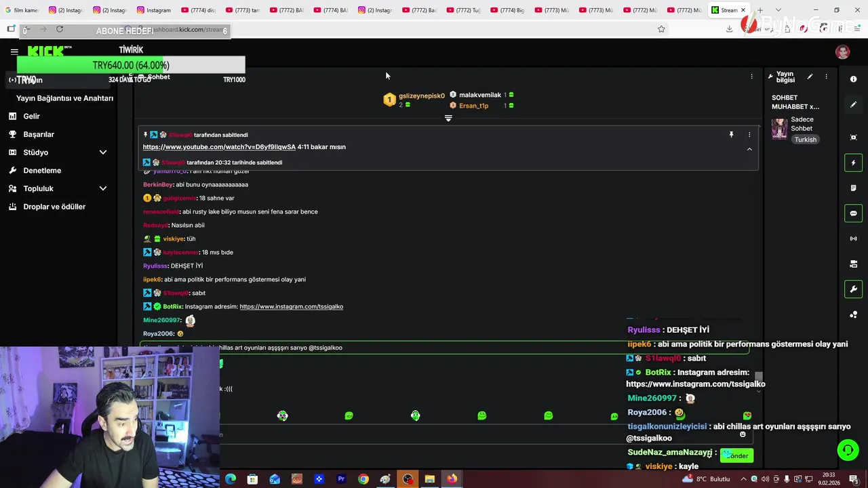Open Google Chrome from the taskbar

pos(363,479)
